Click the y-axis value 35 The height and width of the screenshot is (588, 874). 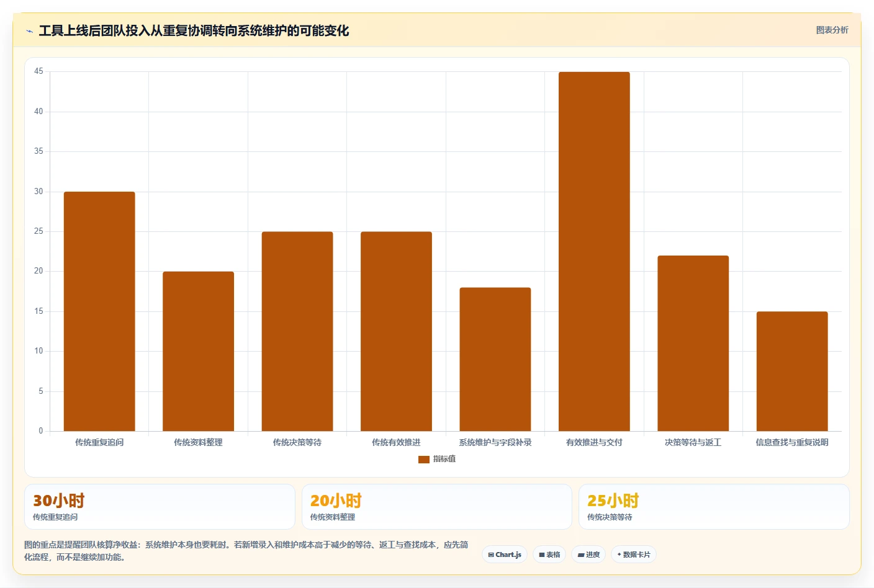click(x=38, y=151)
